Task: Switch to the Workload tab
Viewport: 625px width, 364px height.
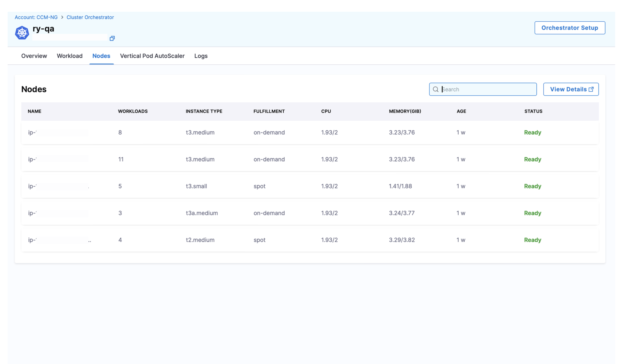Action: point(70,56)
